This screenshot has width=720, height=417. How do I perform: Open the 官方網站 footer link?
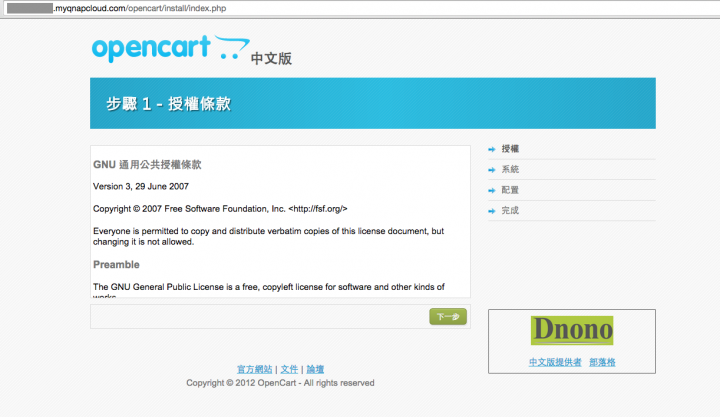pos(254,369)
